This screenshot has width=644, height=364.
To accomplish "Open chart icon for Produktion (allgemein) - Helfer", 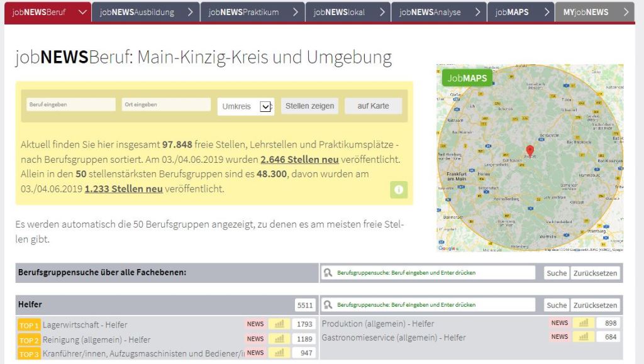I will click(x=584, y=323).
